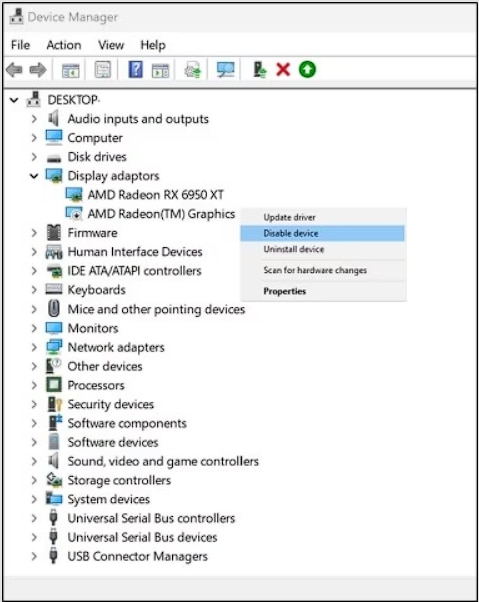Screen dimensions: 479x602
Task: Click the Scan for hardware changes monitor icon
Action: 225,70
